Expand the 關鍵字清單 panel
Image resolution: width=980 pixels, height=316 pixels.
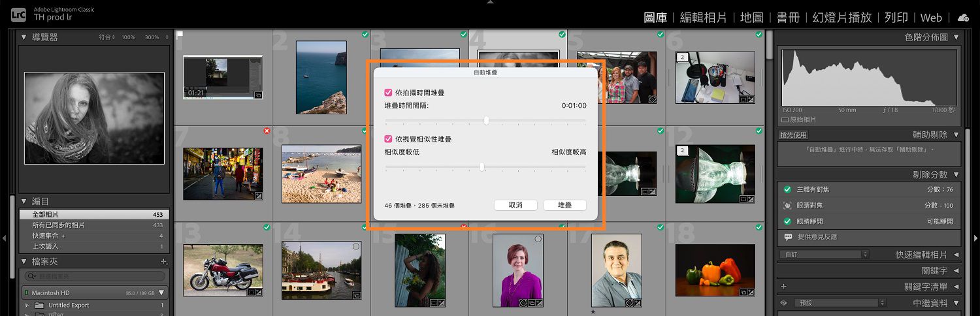click(x=956, y=287)
